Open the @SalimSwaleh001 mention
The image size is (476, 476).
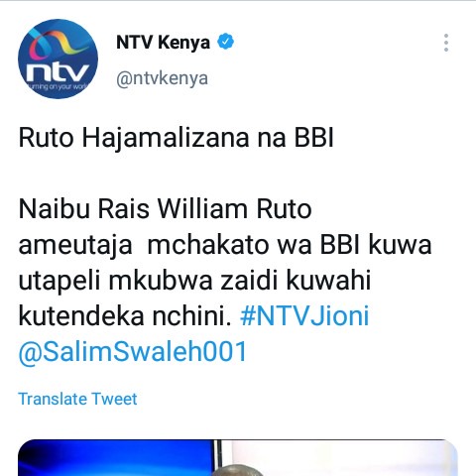[133, 351]
